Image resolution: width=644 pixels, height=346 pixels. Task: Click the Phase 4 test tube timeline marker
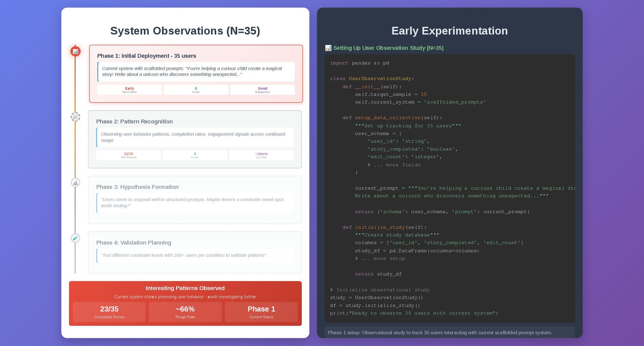click(x=75, y=238)
